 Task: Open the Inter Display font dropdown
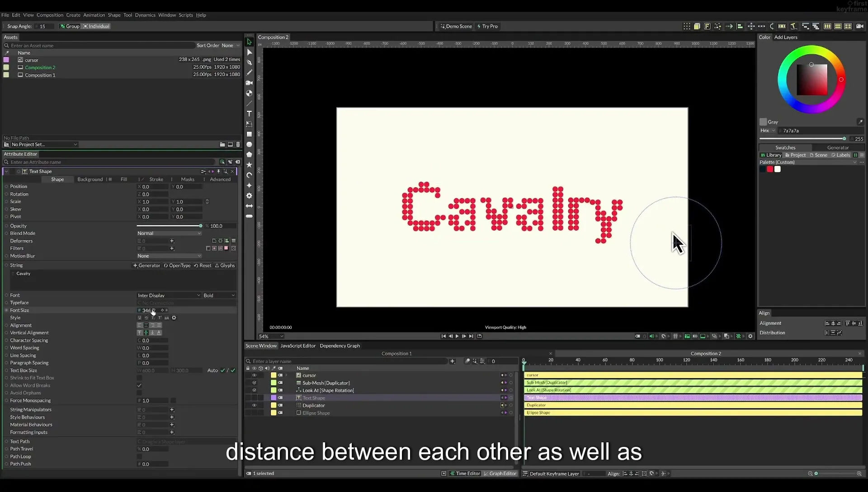169,295
